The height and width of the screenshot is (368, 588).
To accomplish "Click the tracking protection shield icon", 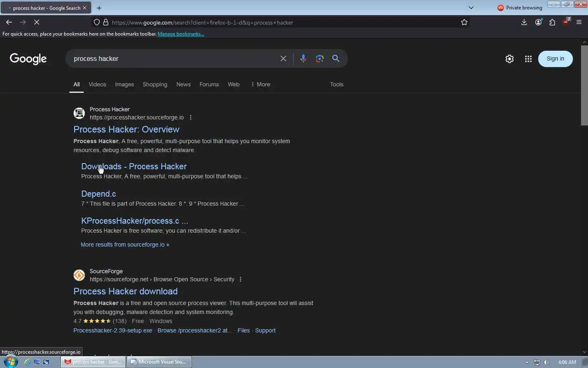I will point(97,22).
